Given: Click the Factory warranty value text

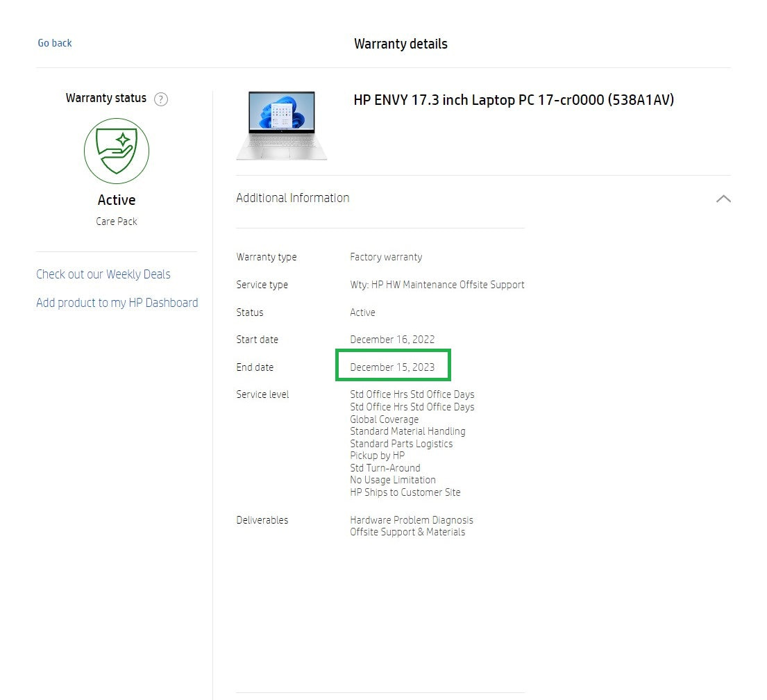Looking at the screenshot, I should pos(386,257).
